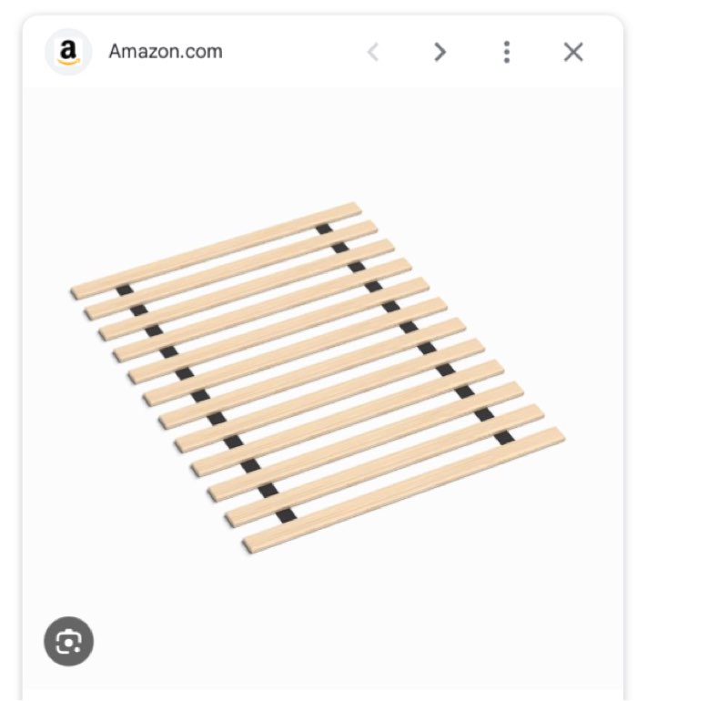Open the Amazon.com source link
This screenshot has height=701, width=728.
[166, 52]
